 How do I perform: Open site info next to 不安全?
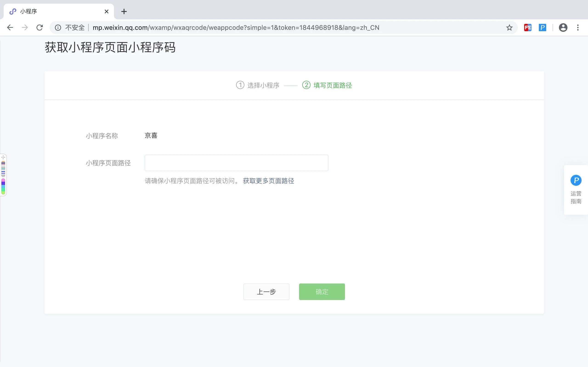(58, 28)
